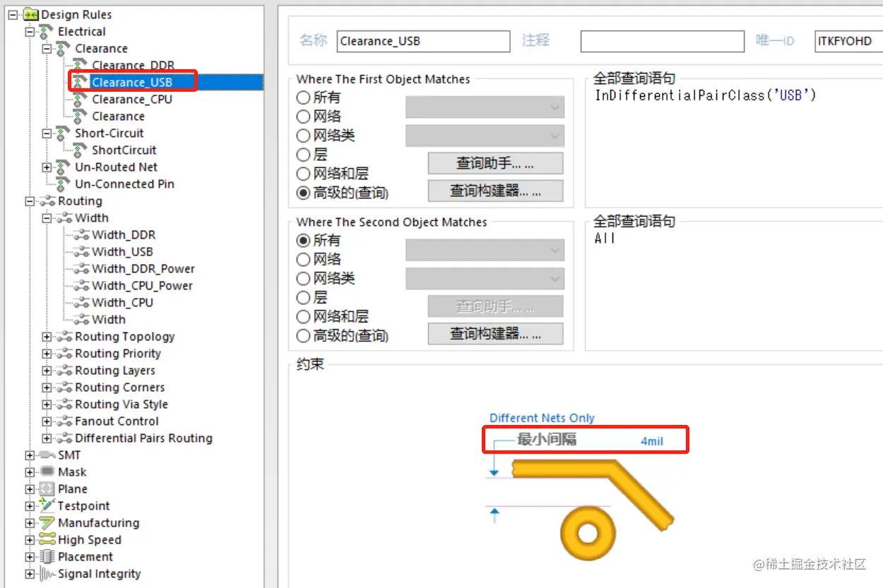Viewport: 883px width, 588px height.
Task: Collapse the Width tree node
Action: pos(47,218)
